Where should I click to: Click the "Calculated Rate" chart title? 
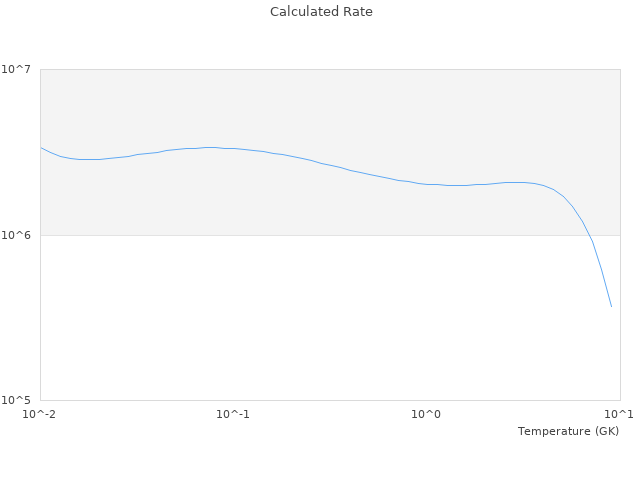[321, 12]
